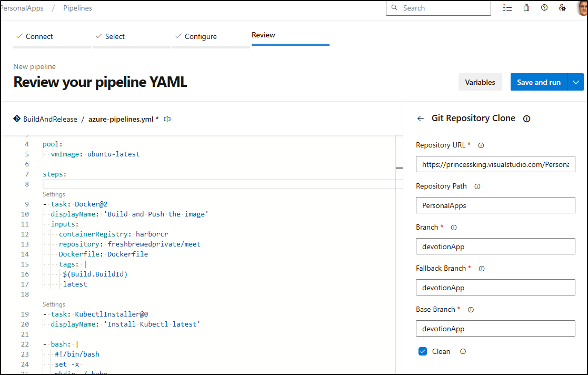
Task: Select the Review step tab
Action: click(290, 36)
